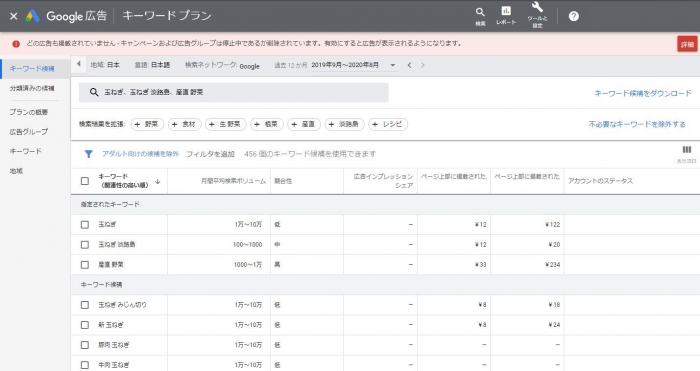Click the ¥24 value in 新玉ねぎ row
The width and height of the screenshot is (700, 371).
click(554, 325)
